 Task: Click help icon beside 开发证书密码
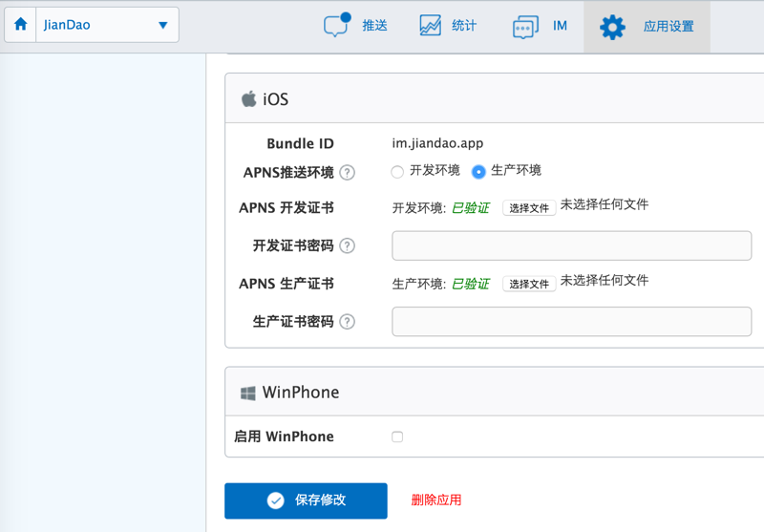(x=348, y=245)
